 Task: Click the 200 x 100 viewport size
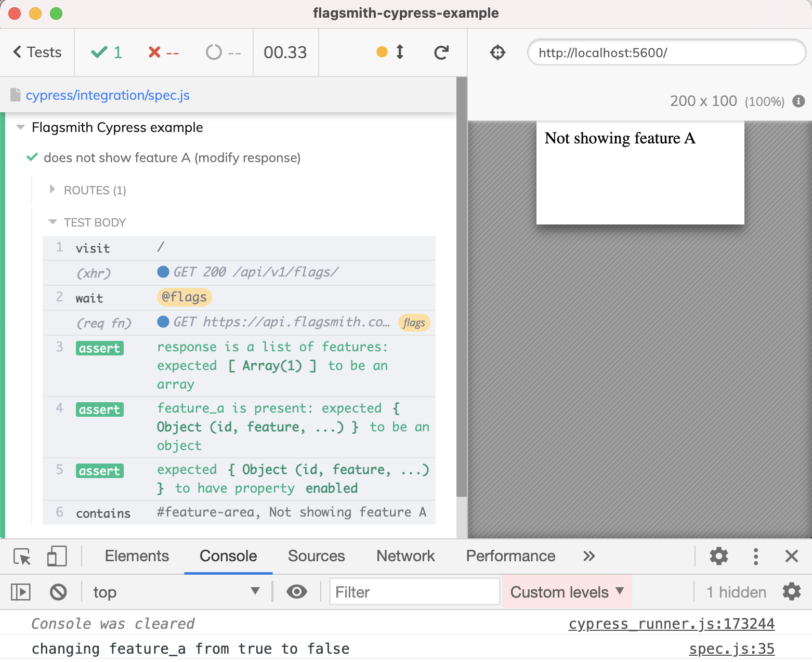[x=703, y=101]
